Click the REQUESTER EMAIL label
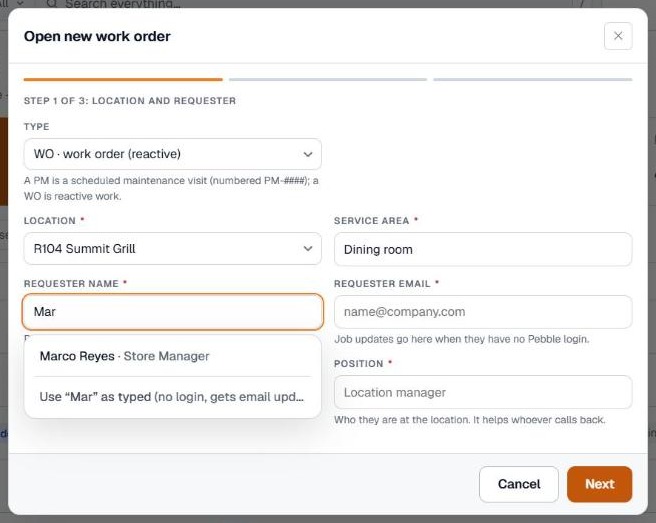Viewport: 656px width, 523px height. tap(382, 283)
